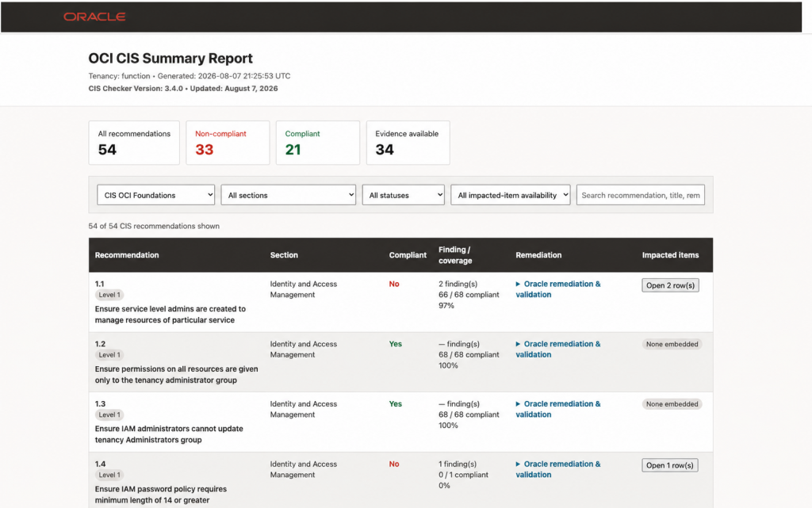Open 2 row(s) for recommendation 1.1
Screen dimensions: 812x508
click(x=670, y=285)
